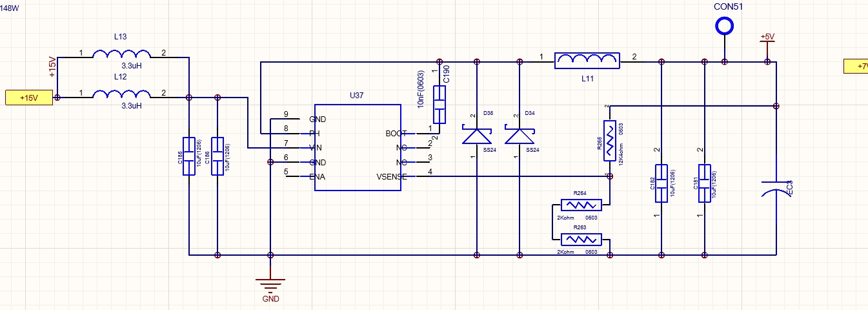Click the junction dot at +15V port
Viewport: 868px width, 310px height.
pyautogui.click(x=57, y=98)
